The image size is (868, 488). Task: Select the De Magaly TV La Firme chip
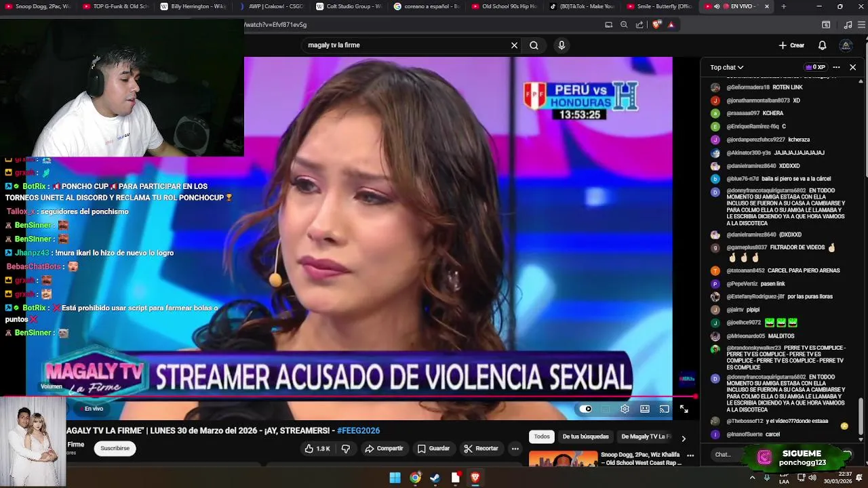pos(646,437)
